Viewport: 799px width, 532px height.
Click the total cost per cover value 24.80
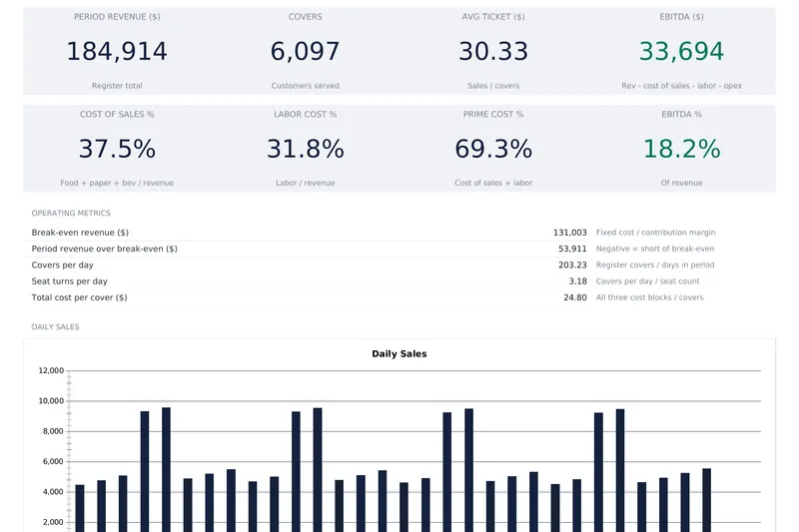pyautogui.click(x=575, y=297)
